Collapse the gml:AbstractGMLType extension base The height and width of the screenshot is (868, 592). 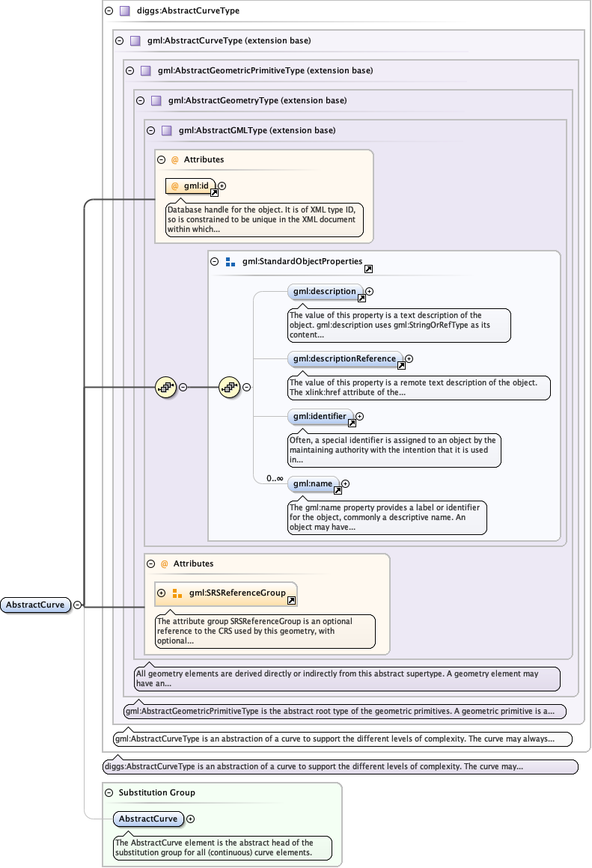150,130
